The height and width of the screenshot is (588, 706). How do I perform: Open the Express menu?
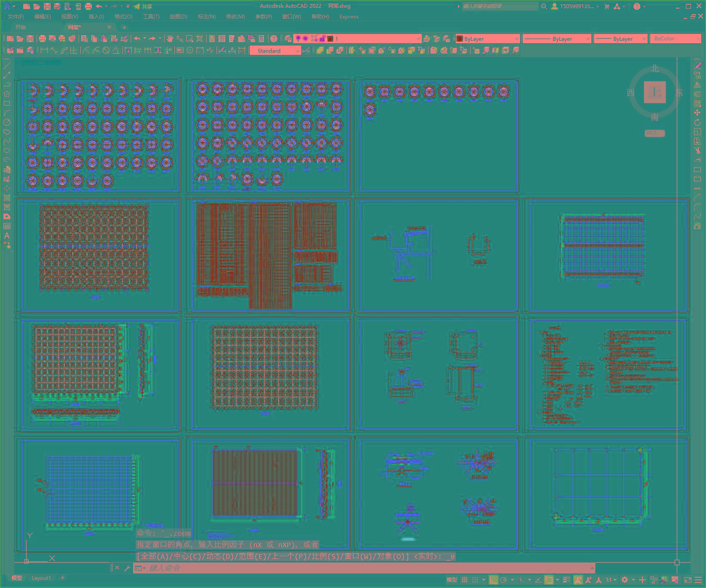349,17
